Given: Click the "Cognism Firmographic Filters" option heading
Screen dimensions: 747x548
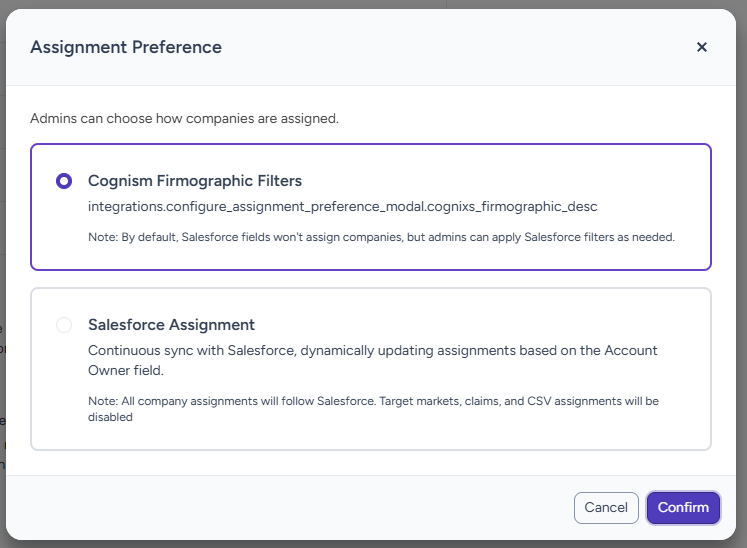Looking at the screenshot, I should click(x=195, y=181).
